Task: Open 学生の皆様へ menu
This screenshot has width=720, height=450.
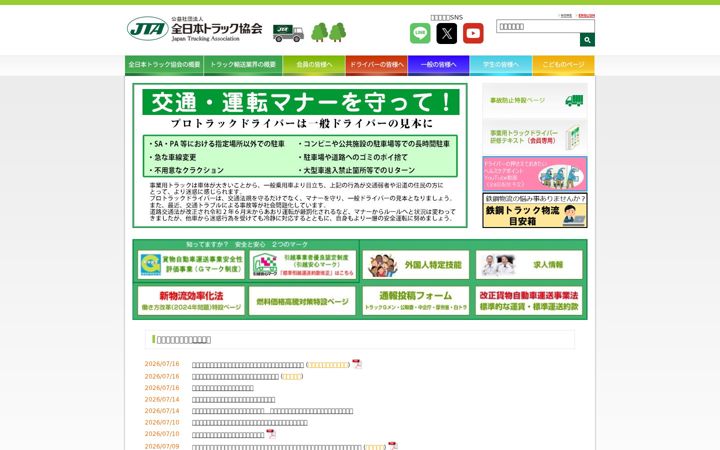Action: (501, 65)
